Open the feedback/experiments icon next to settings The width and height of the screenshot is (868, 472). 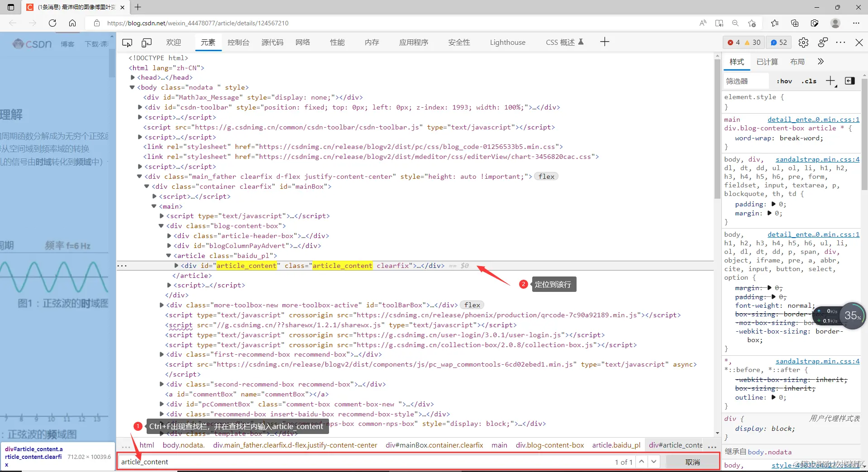pyautogui.click(x=823, y=43)
